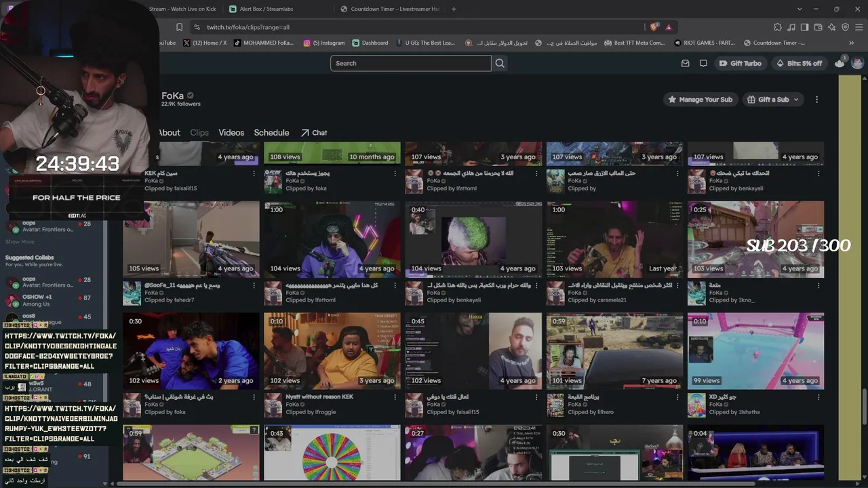The image size is (868, 488).
Task: Open the Bits 5% off offer
Action: coord(800,63)
